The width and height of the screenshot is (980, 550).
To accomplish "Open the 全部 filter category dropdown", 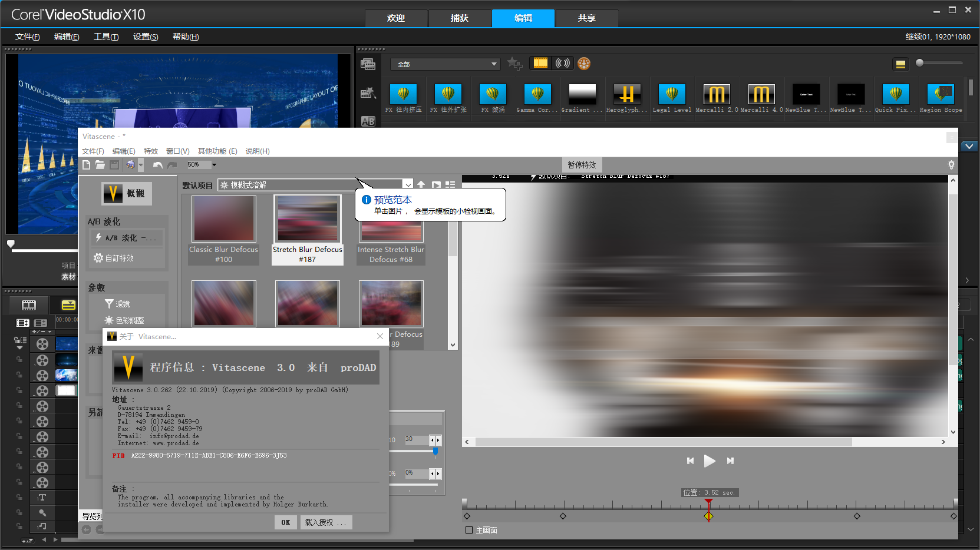I will tap(446, 64).
